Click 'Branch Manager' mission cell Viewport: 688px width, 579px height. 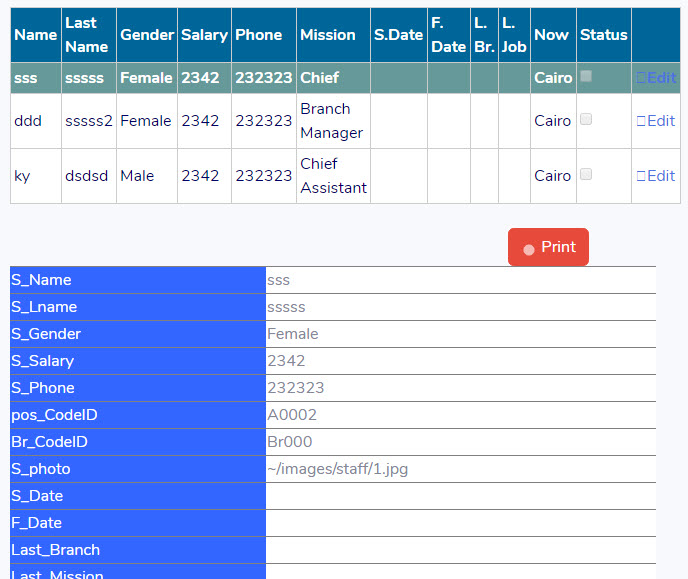tap(332, 121)
